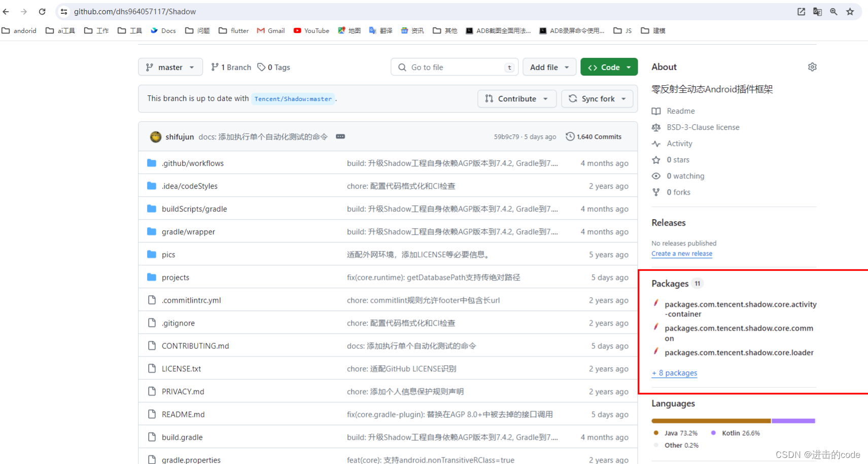Open the buildScripts/gradle folder
The image size is (868, 464).
point(194,209)
